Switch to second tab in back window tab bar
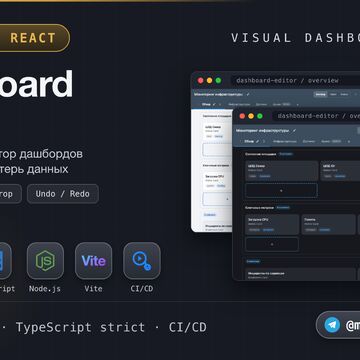The image size is (360, 360). coord(239,104)
